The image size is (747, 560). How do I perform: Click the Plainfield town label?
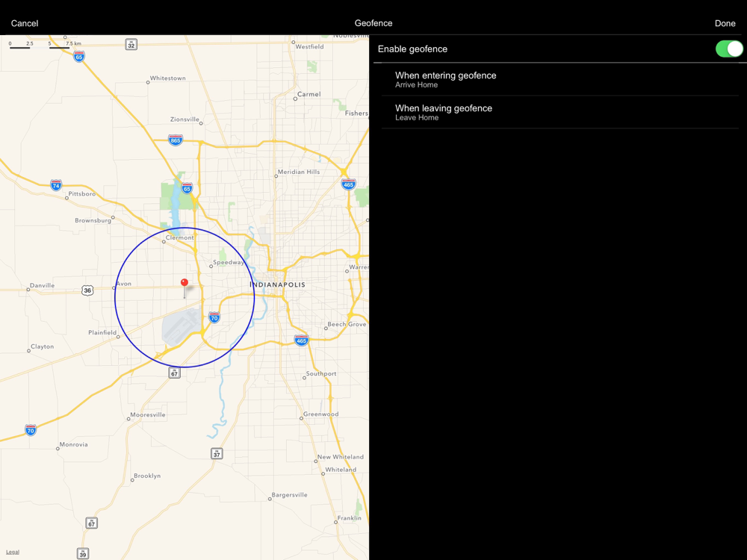pos(102,332)
